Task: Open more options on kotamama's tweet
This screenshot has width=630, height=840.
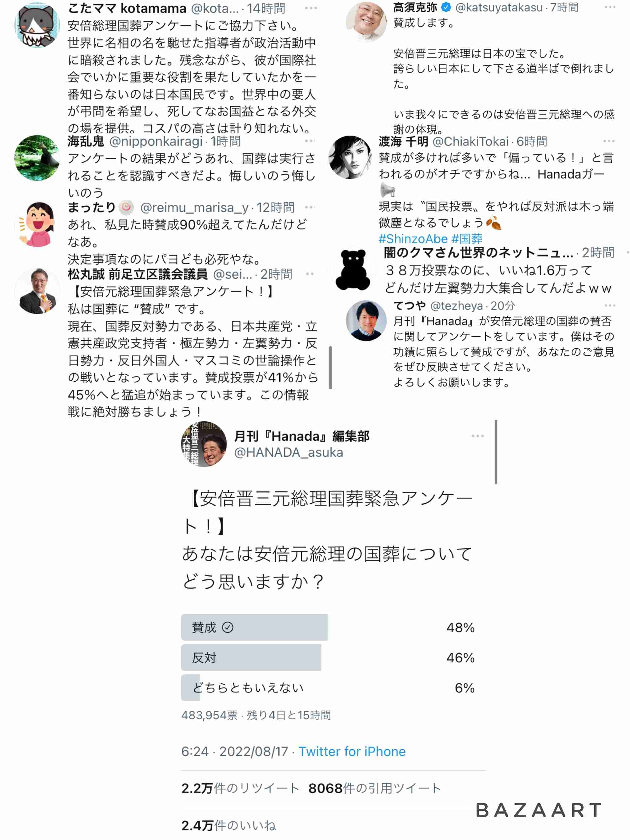Action: 310,8
